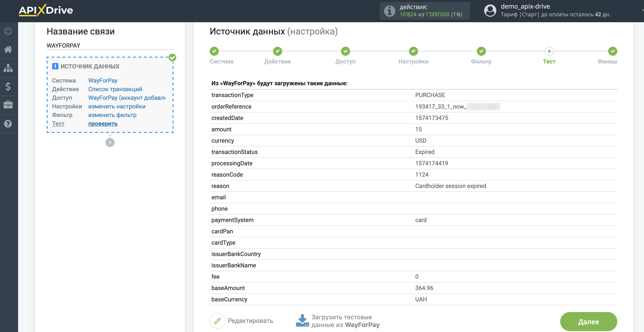Viewport: 644px width, 332px height.
Task: Click Cardholder session expired text
Action: pyautogui.click(x=450, y=186)
